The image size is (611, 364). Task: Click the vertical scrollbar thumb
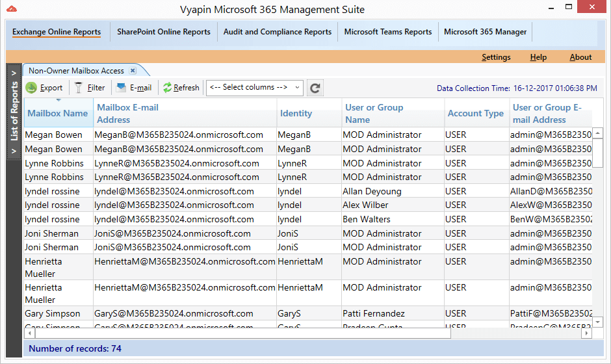click(x=597, y=153)
